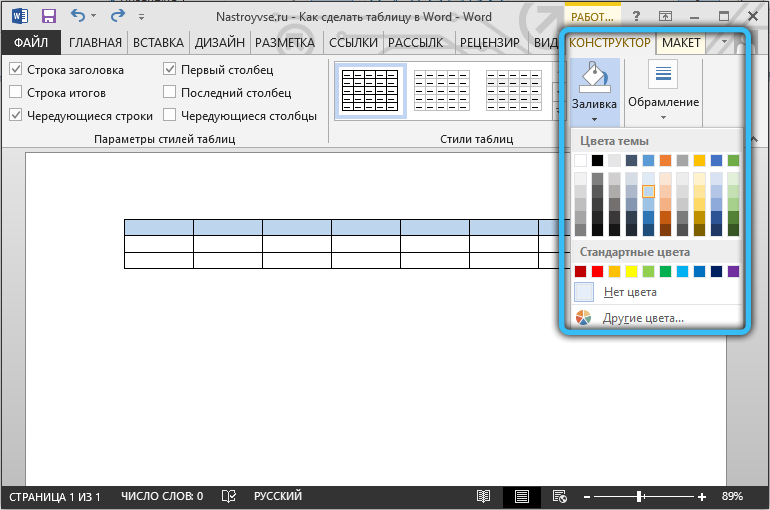Select Нет цвета option

coord(585,292)
